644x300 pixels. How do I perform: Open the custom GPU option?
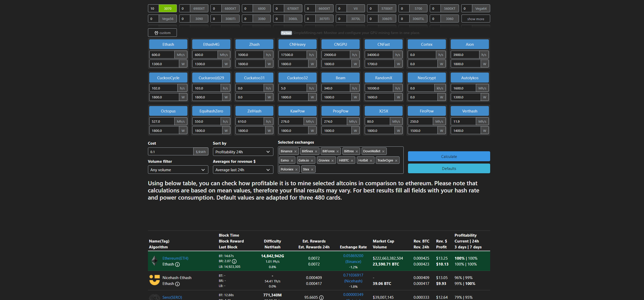point(162,33)
